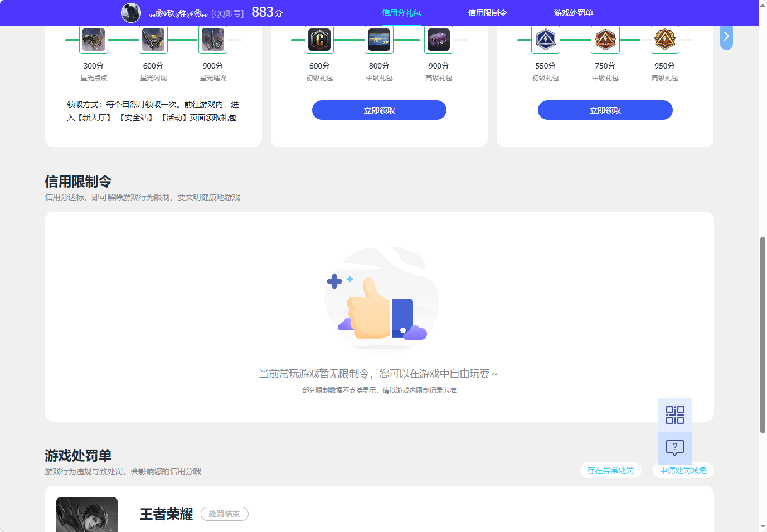
Task: Go to next gift card arrow
Action: pos(726,37)
